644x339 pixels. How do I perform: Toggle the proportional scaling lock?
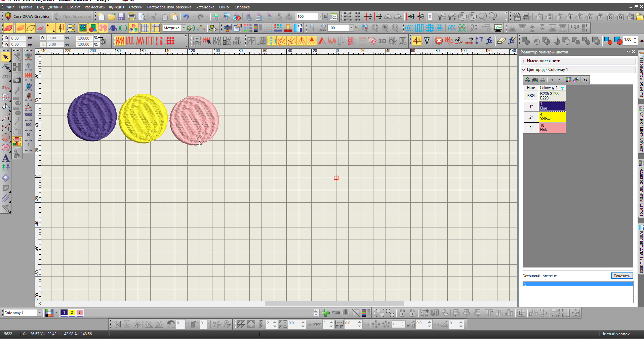click(x=103, y=41)
